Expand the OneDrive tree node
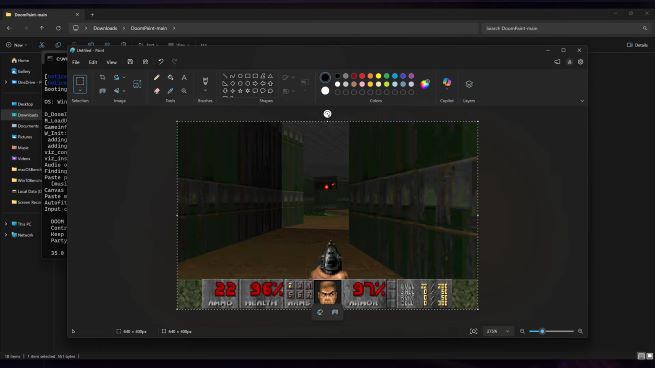 pyautogui.click(x=6, y=82)
